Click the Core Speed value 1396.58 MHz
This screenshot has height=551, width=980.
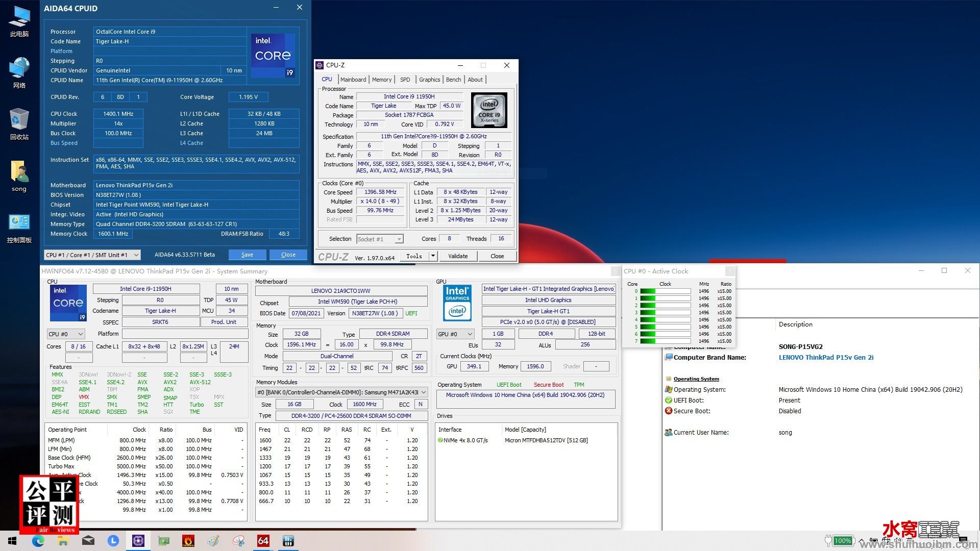pyautogui.click(x=380, y=192)
